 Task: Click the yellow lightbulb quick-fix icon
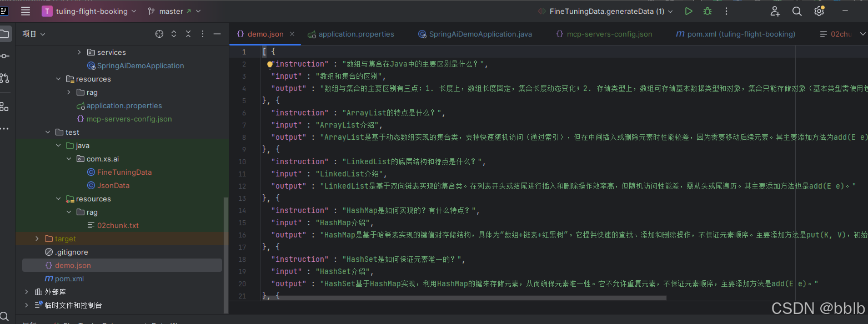[270, 65]
